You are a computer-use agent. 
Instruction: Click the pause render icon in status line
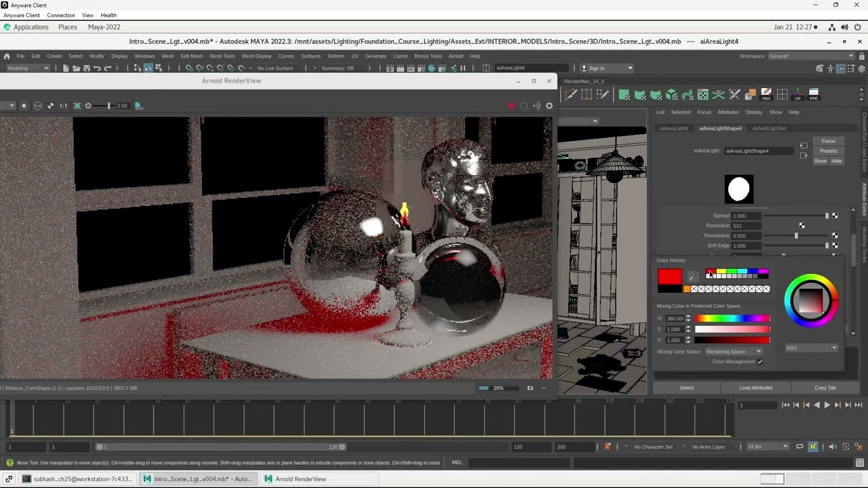coord(463,68)
